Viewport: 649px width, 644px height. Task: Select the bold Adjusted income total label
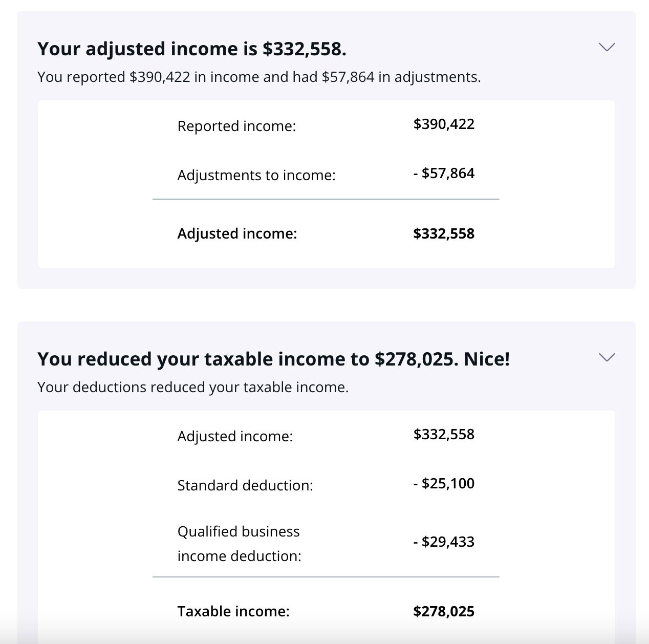click(x=237, y=234)
